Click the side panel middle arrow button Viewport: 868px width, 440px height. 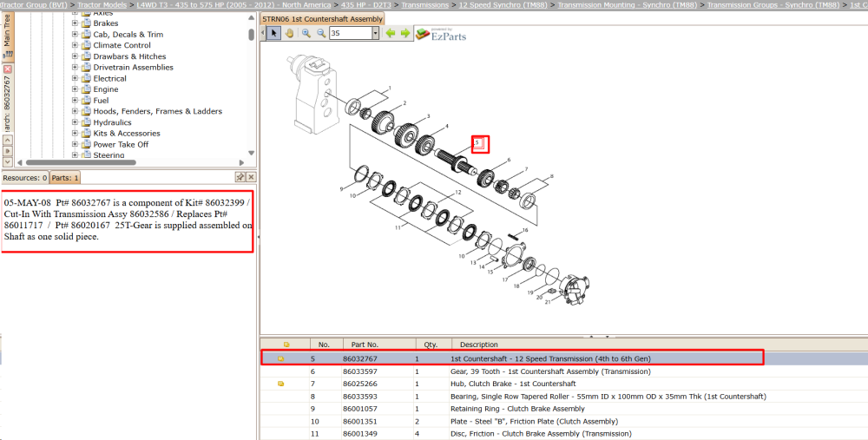(x=7, y=151)
